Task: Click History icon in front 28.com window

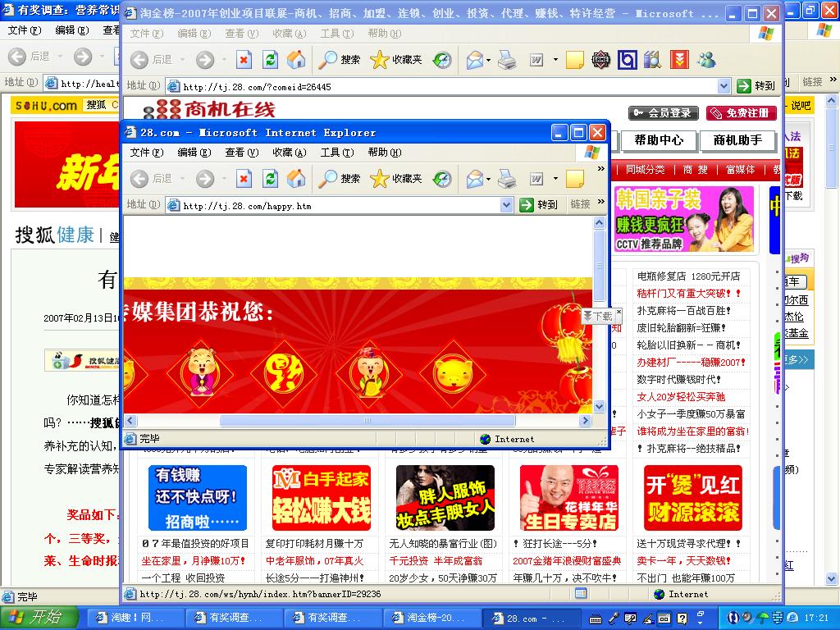Action: [x=442, y=178]
